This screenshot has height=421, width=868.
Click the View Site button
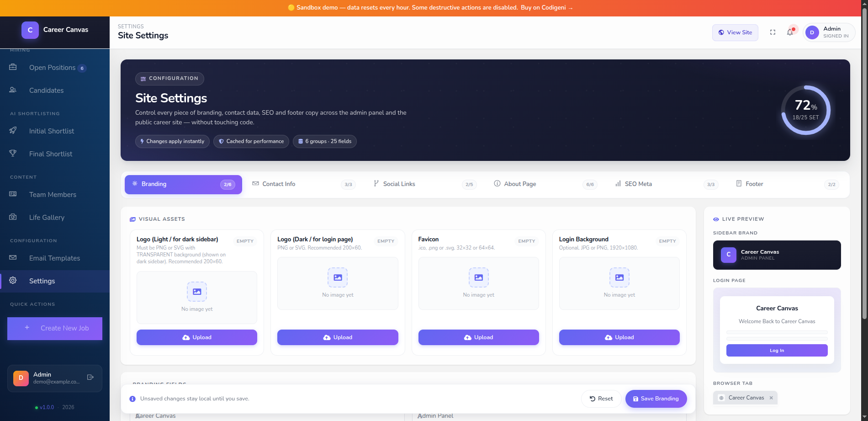(735, 32)
